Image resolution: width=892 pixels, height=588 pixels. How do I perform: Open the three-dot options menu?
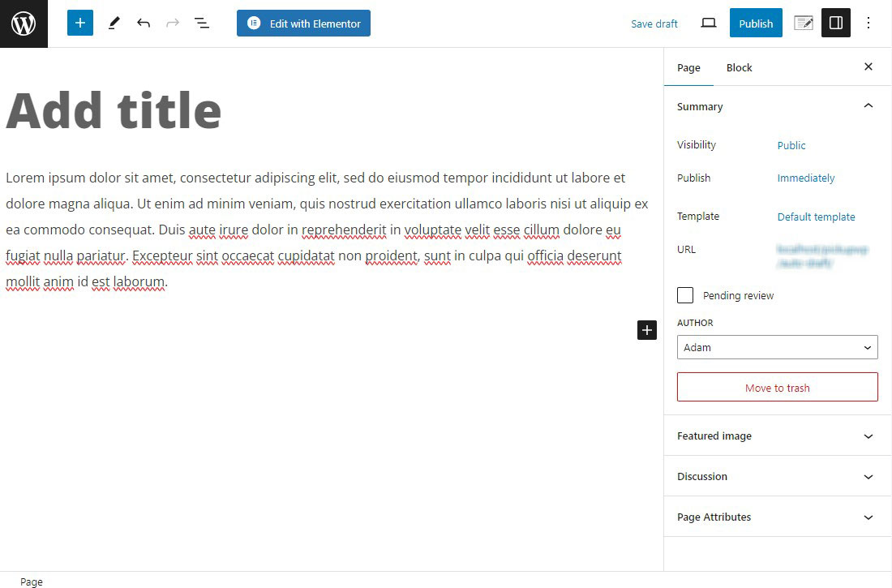click(868, 23)
